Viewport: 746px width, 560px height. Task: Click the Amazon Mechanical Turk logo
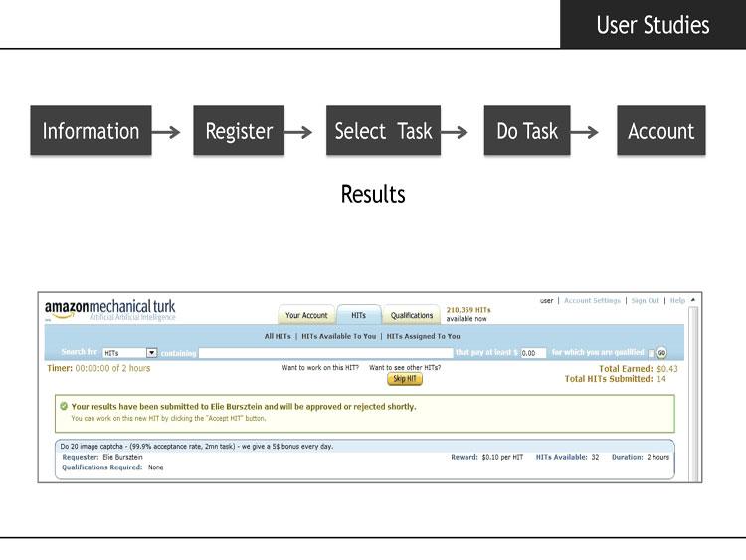click(x=109, y=310)
